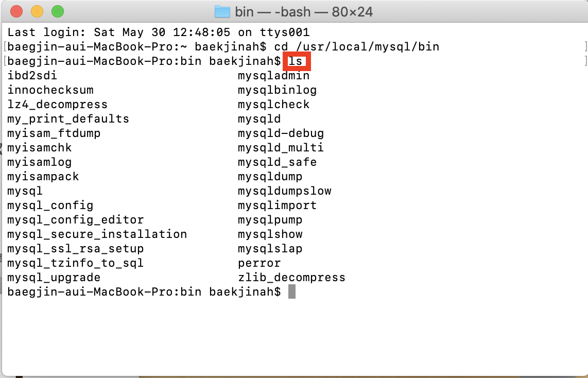Click the gray cursor block at last prompt
Image resolution: width=588 pixels, height=378 pixels.
tap(292, 292)
